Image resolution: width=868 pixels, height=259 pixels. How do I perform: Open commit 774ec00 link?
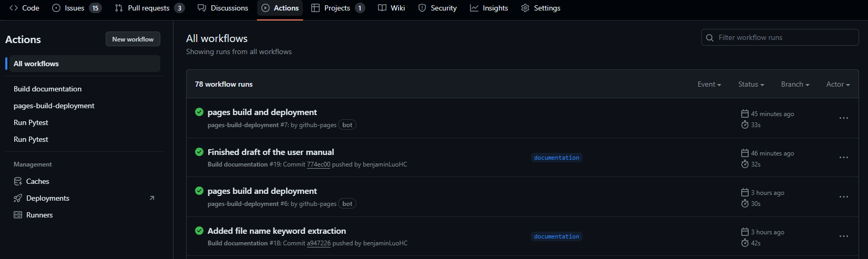coord(319,164)
